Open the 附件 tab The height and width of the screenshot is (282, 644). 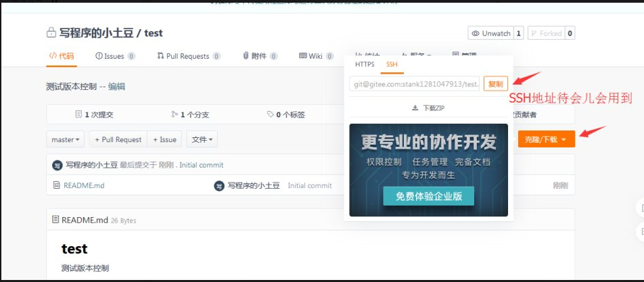(260, 56)
